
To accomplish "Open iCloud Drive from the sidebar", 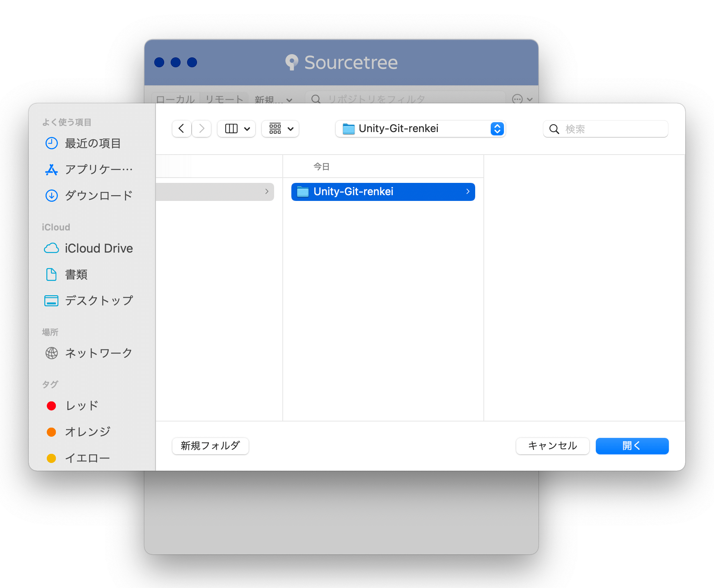I will tap(98, 248).
